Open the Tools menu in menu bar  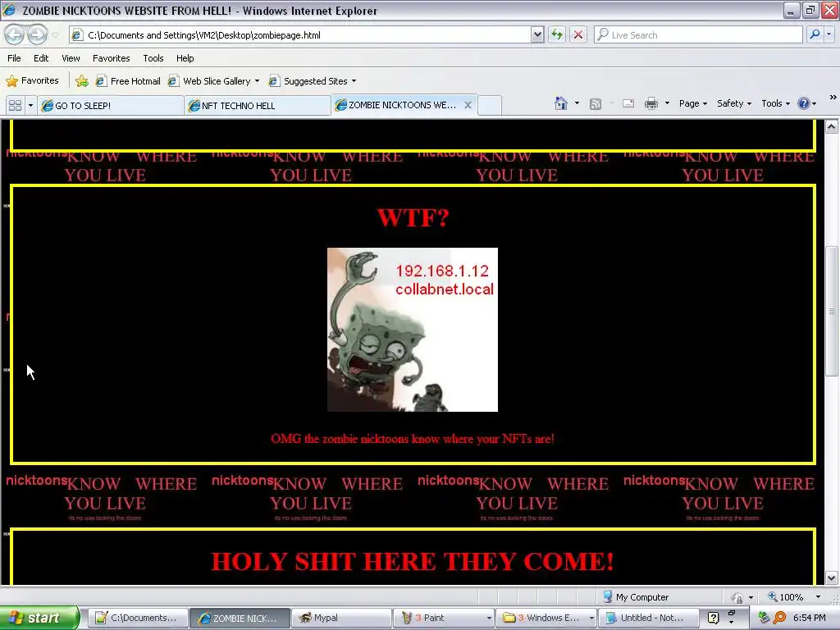click(153, 58)
